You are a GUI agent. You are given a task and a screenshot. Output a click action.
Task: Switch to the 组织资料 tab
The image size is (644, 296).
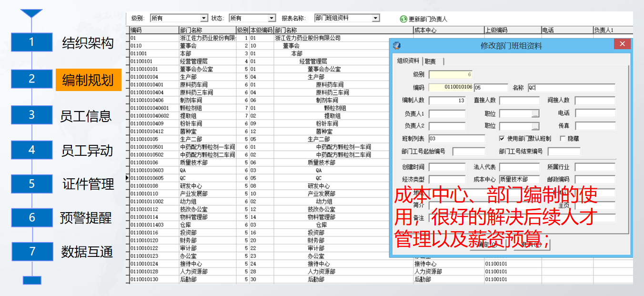coord(408,61)
